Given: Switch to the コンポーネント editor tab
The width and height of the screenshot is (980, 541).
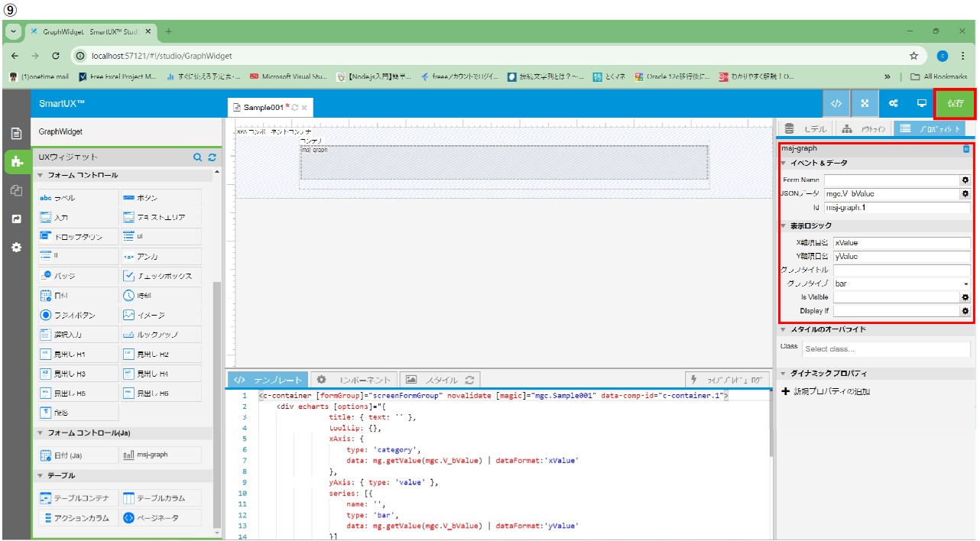Looking at the screenshot, I should (357, 380).
